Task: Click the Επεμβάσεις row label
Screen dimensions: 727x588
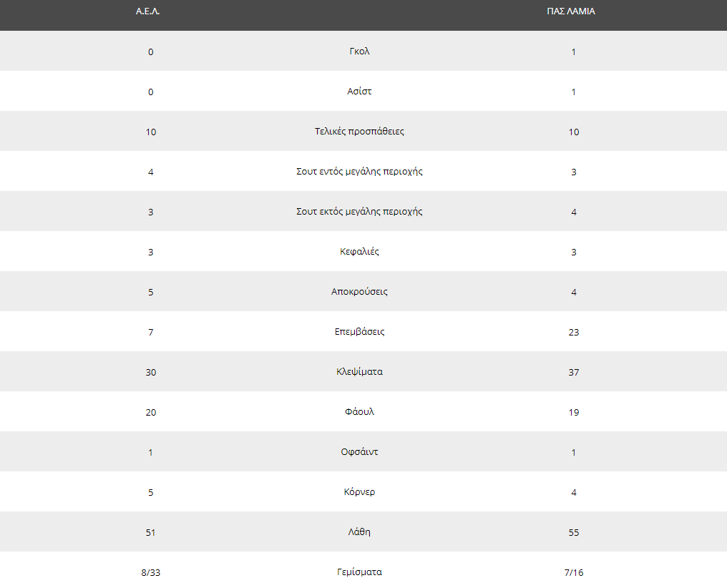Action: tap(359, 332)
